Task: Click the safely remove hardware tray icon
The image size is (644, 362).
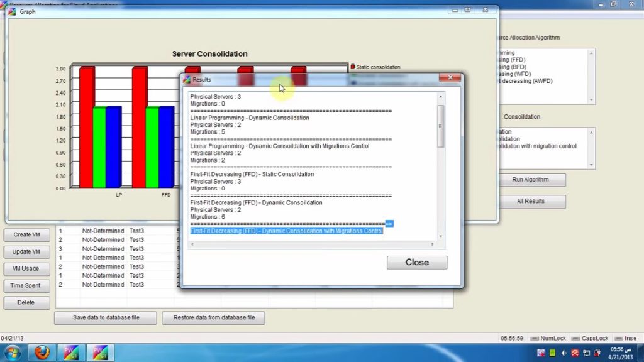Action: 596,353
